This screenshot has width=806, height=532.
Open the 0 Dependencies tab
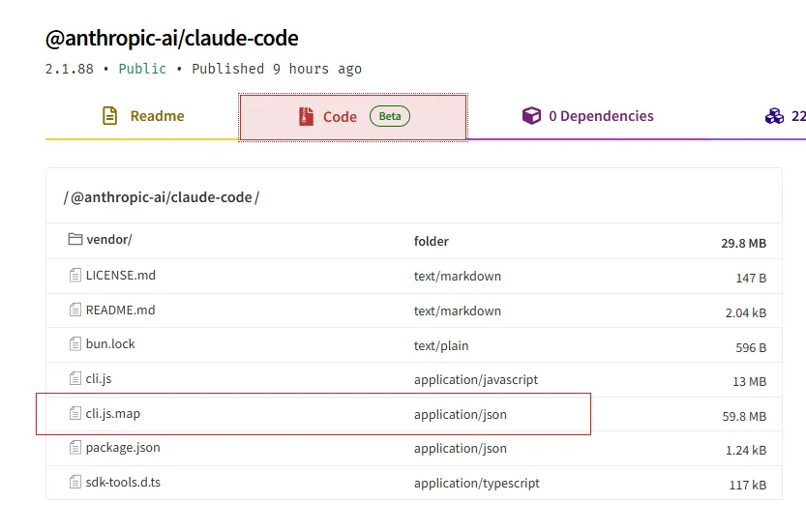click(600, 116)
